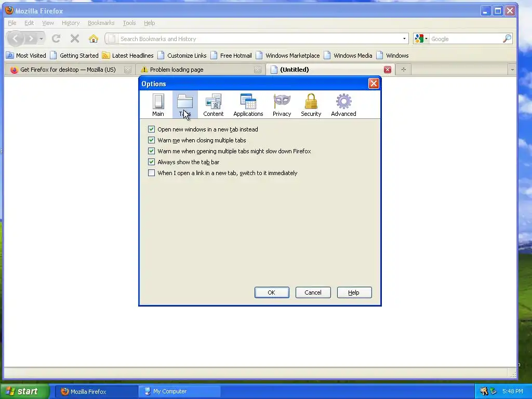Image resolution: width=532 pixels, height=399 pixels.
Task: Open the Edit menu
Action: click(x=29, y=23)
